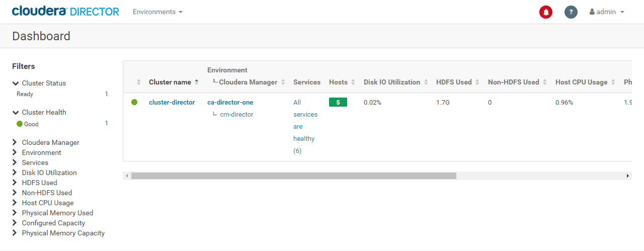
Task: Click the green hosts badge showing 5
Action: 338,102
